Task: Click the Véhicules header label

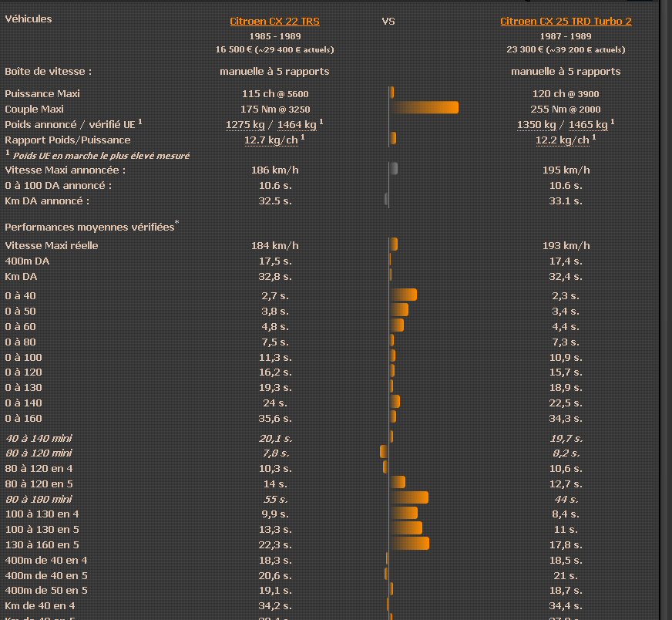Action: pyautogui.click(x=29, y=19)
